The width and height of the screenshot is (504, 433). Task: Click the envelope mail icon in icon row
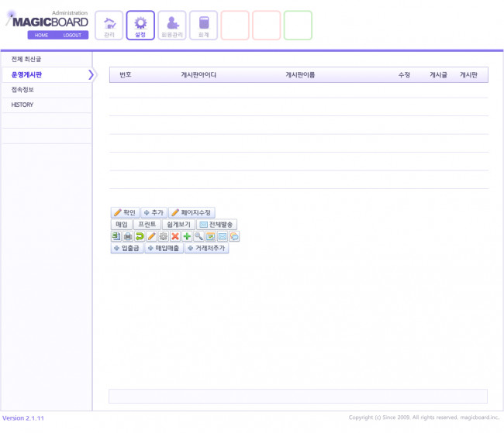pyautogui.click(x=222, y=236)
